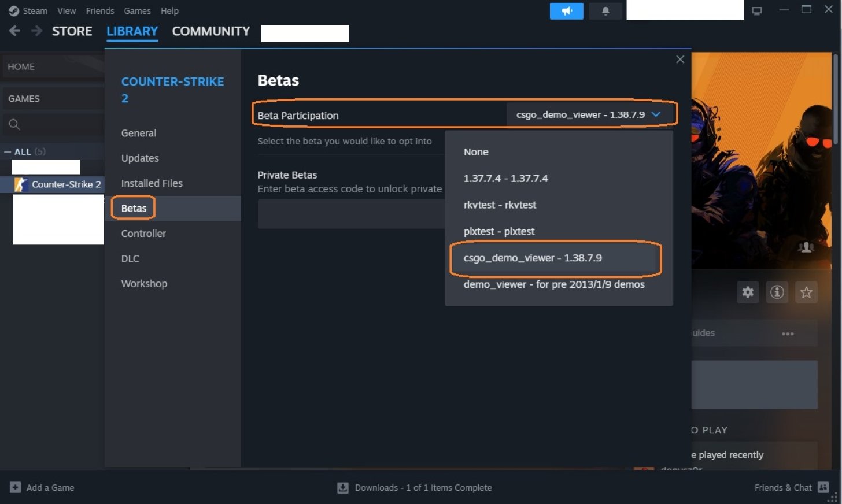The height and width of the screenshot is (504, 842).
Task: View download progress: 1 of 1 Items Complete
Action: click(423, 487)
